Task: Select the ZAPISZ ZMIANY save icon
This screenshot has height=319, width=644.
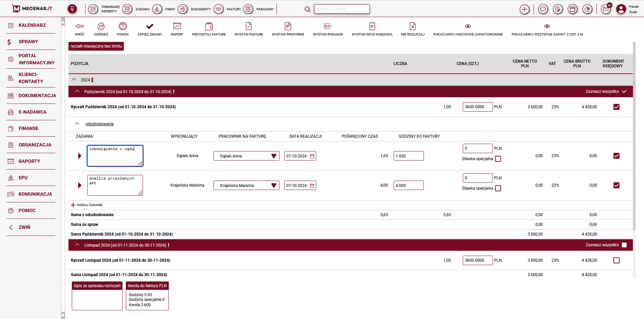Action: tap(150, 26)
